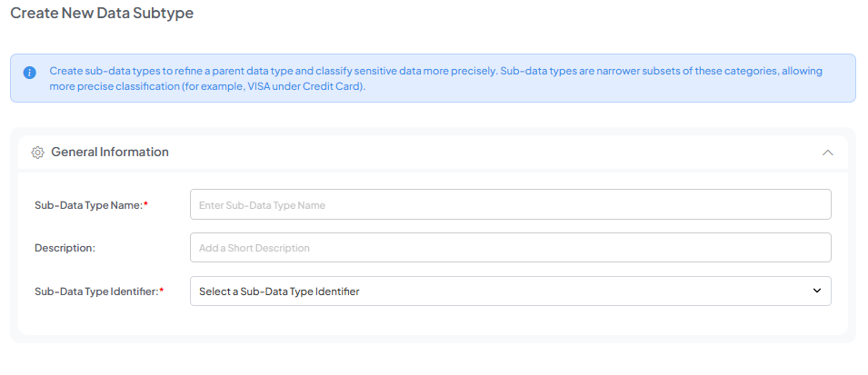Click the Description label
868x375 pixels.
[65, 248]
